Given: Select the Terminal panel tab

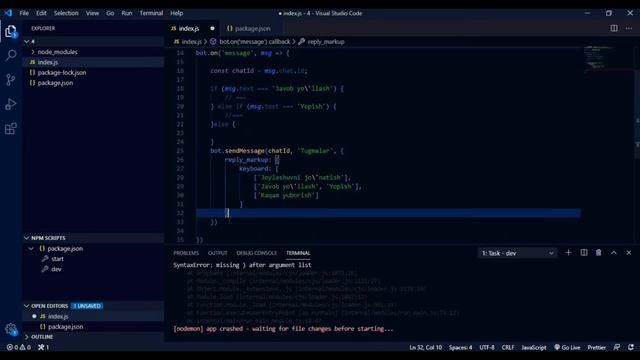Looking at the screenshot, I should 298,253.
